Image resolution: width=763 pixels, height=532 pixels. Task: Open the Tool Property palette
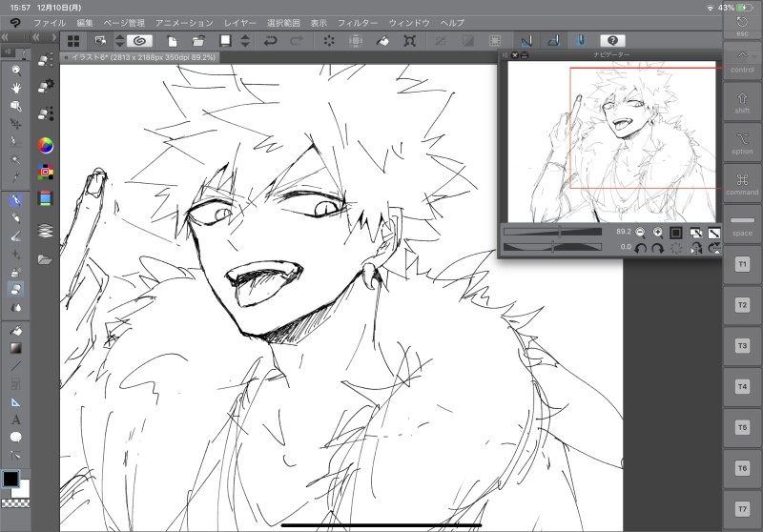[x=45, y=86]
